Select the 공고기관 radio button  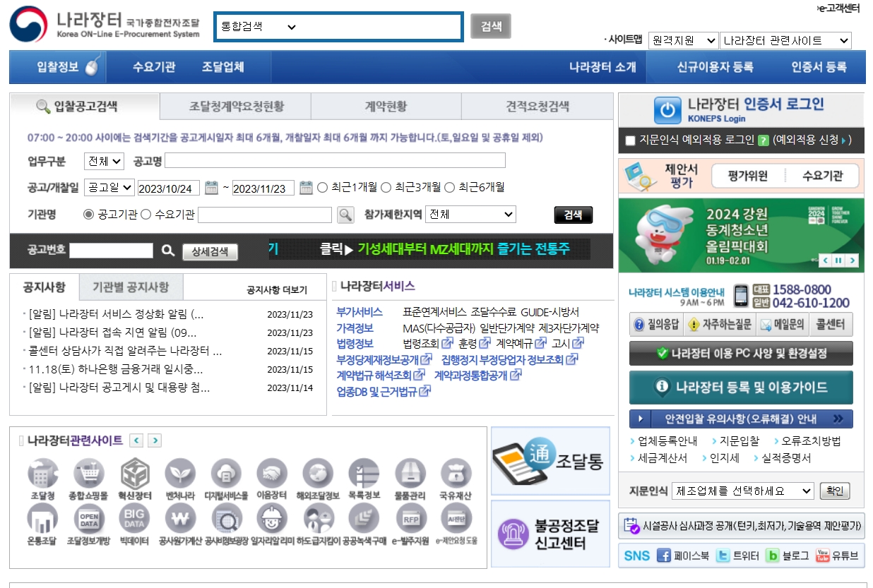(88, 214)
